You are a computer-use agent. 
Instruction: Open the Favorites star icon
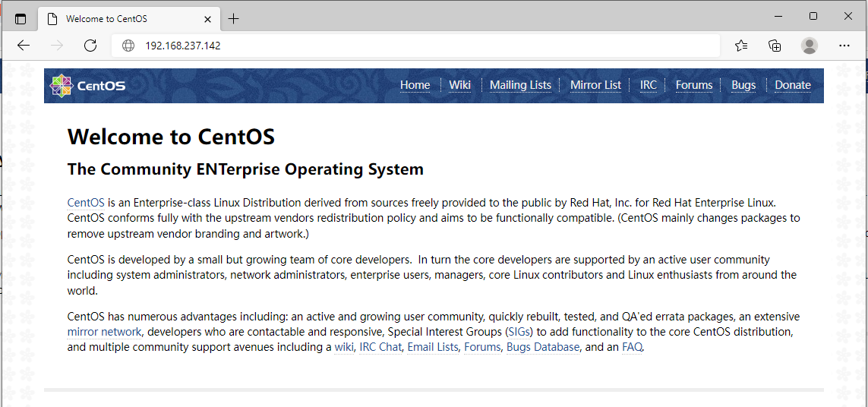[x=741, y=46]
